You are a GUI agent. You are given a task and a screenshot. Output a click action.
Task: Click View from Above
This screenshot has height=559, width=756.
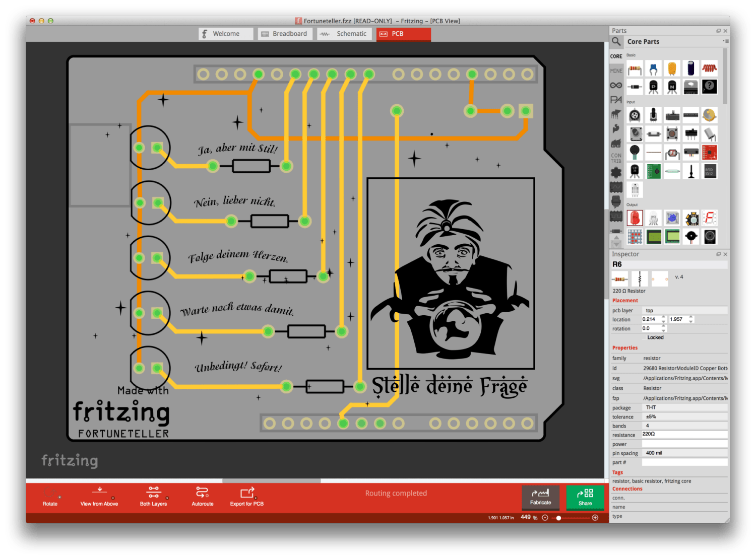99,496
